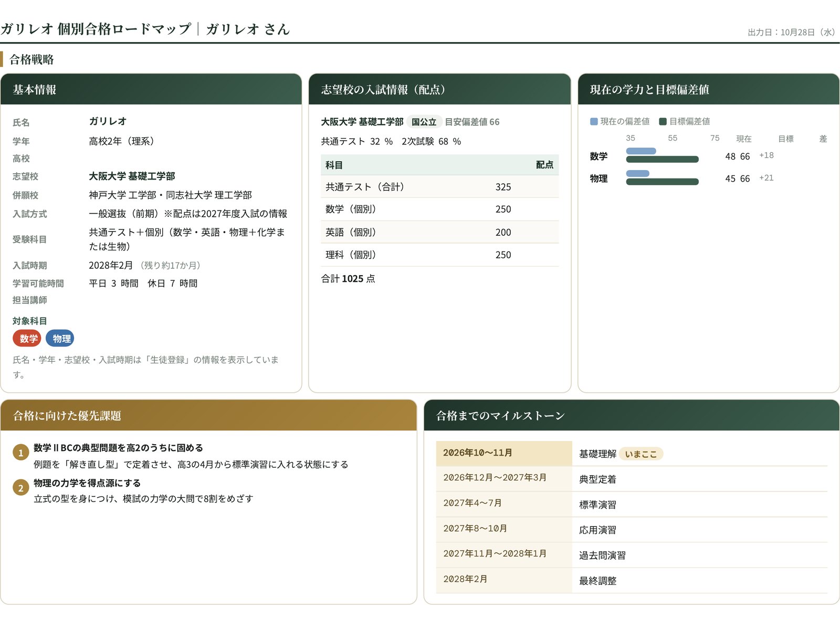Click the 共通テスト（合計） table row
Image resolution: width=840 pixels, height=630 pixels.
(x=440, y=186)
